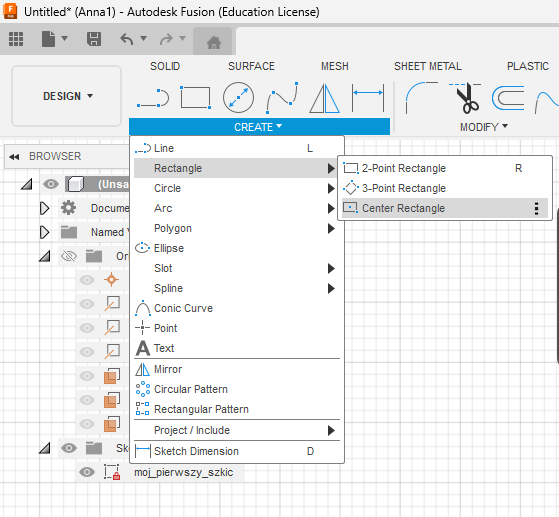Open the DESIGN workspace dropdown
Screen dimensions: 559x517
pos(67,96)
